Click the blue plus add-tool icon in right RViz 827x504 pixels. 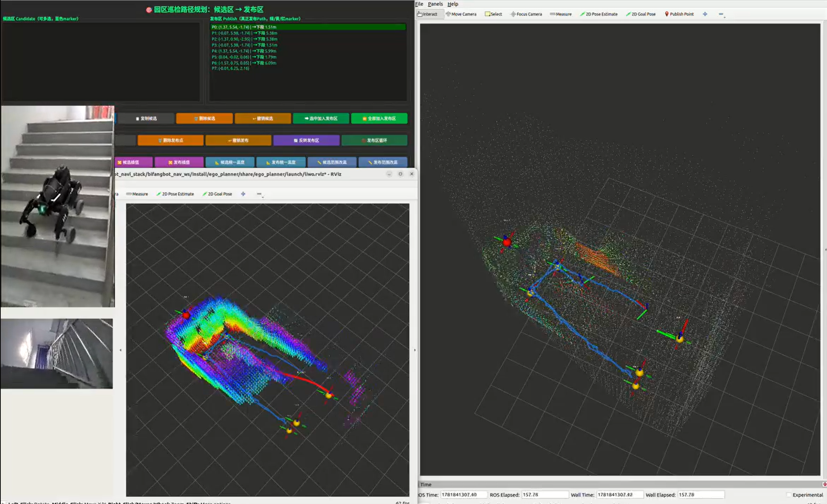pos(705,14)
